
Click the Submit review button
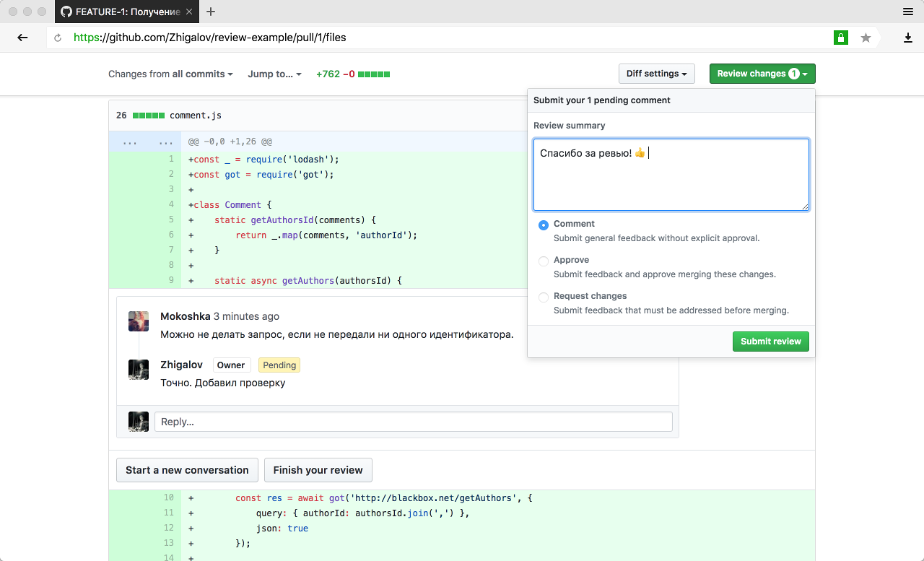click(771, 342)
